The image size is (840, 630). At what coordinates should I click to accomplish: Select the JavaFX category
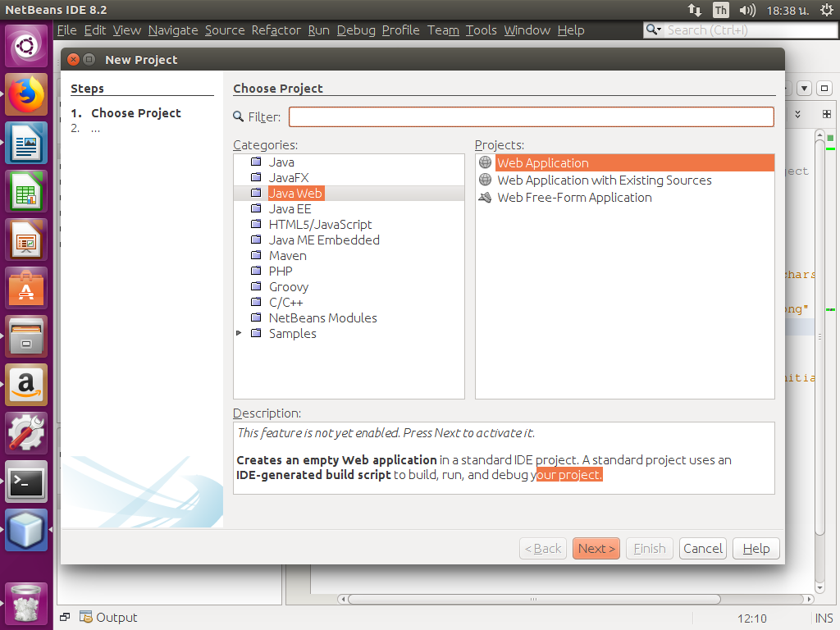coord(289,177)
